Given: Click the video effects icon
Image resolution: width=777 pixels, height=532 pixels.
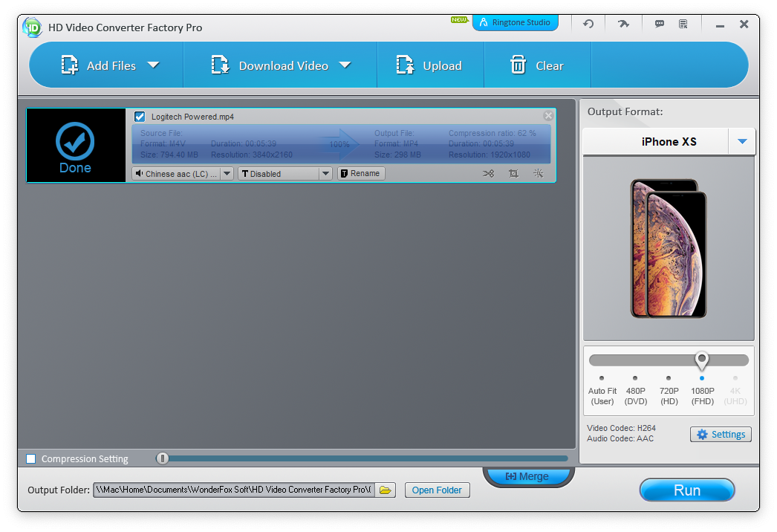Looking at the screenshot, I should (x=538, y=174).
